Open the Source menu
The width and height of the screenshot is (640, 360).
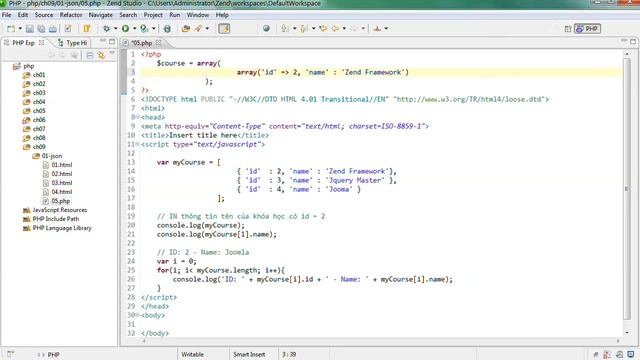tap(44, 15)
